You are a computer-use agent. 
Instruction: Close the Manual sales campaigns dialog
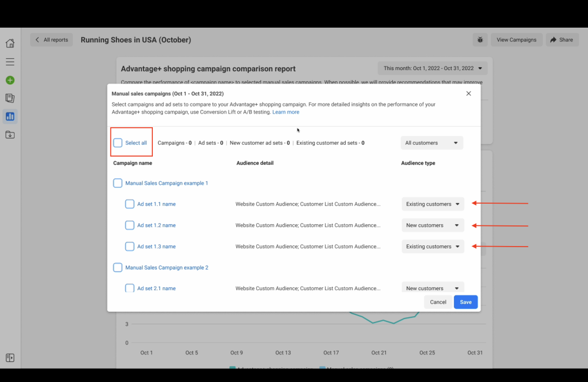[x=469, y=94]
